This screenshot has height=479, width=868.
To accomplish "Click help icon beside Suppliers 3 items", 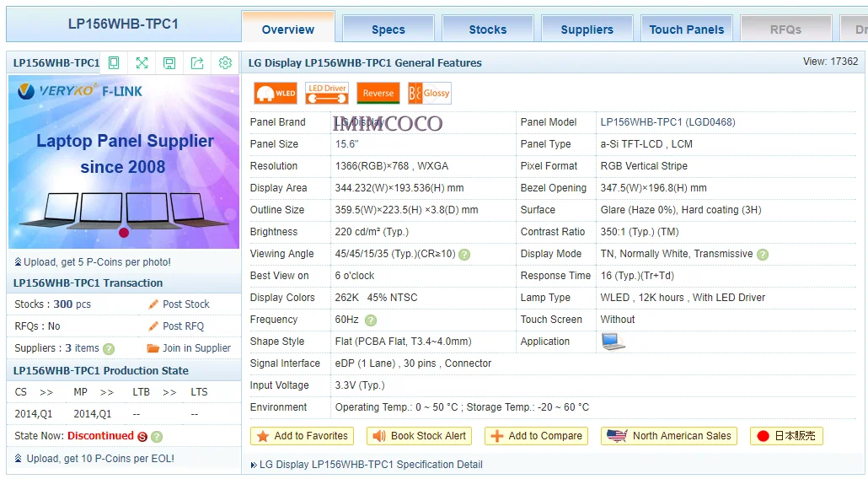I will tap(109, 349).
